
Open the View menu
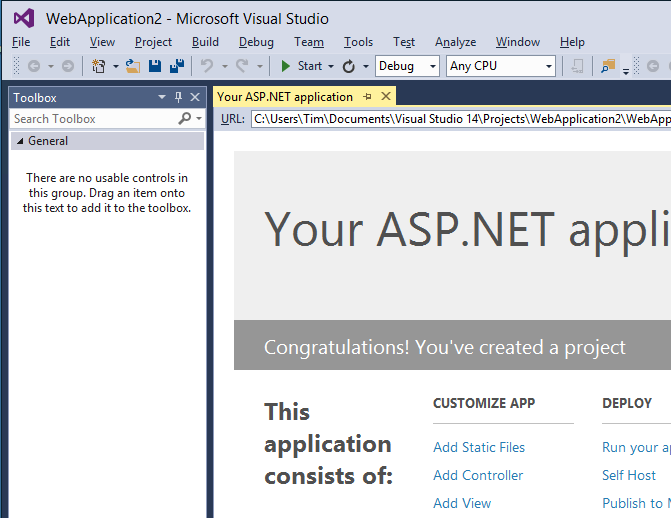tap(102, 42)
